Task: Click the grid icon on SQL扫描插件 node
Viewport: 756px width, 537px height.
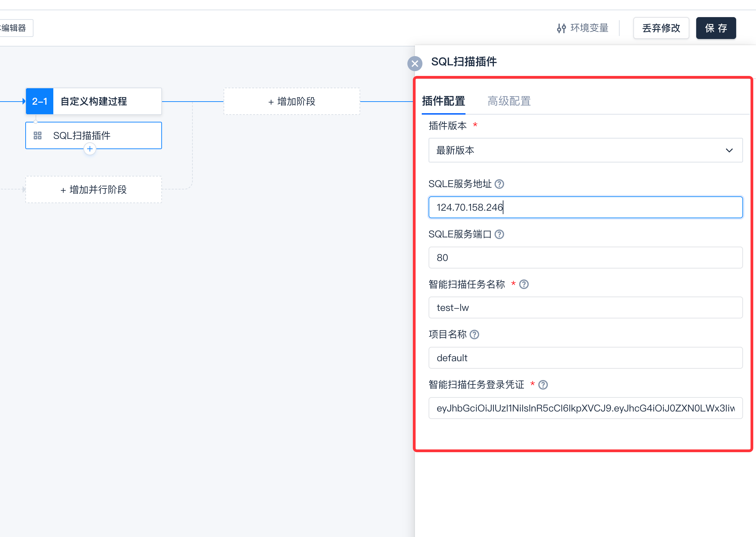Action: click(38, 136)
